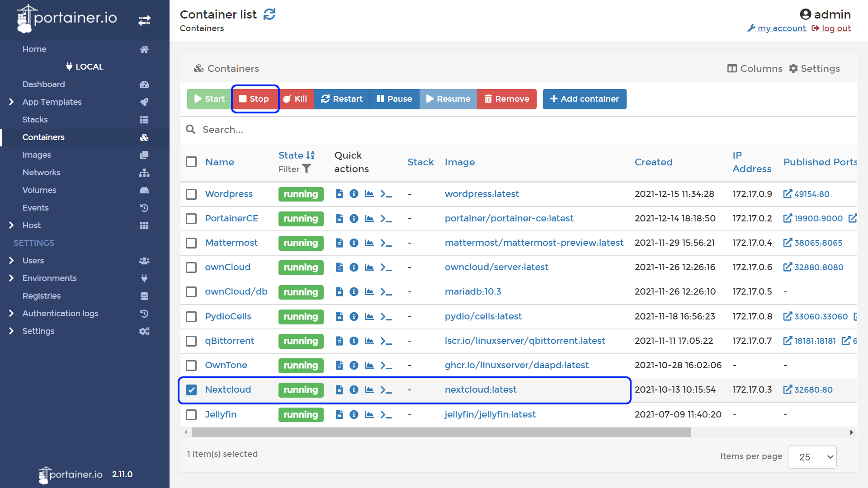
Task: Select the Jellyfin container checkbox
Action: [x=191, y=415]
